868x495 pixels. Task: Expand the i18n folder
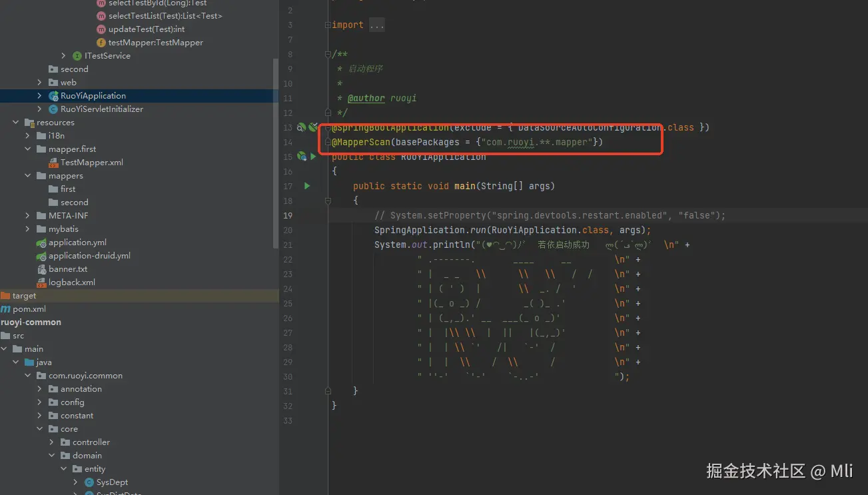(28, 136)
